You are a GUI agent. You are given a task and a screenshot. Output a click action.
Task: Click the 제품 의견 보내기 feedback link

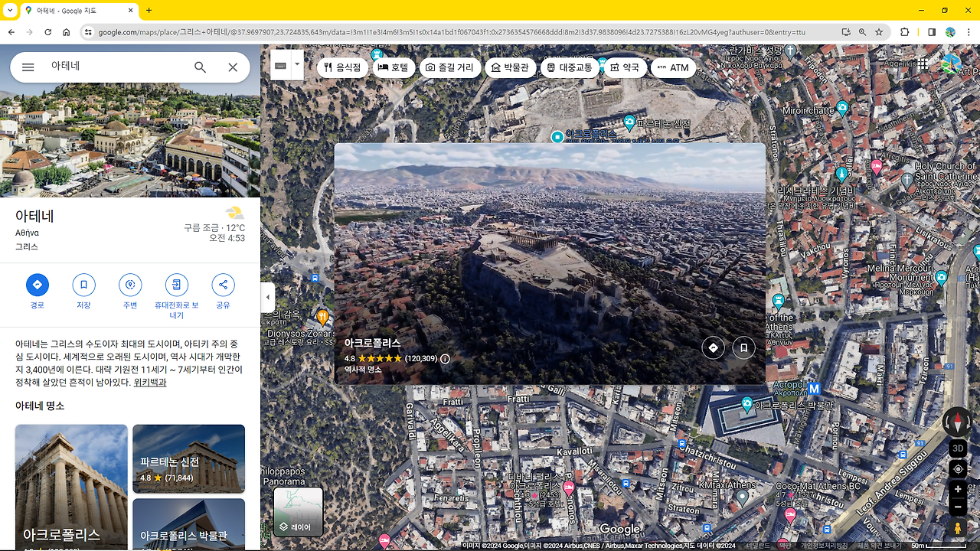point(879,546)
